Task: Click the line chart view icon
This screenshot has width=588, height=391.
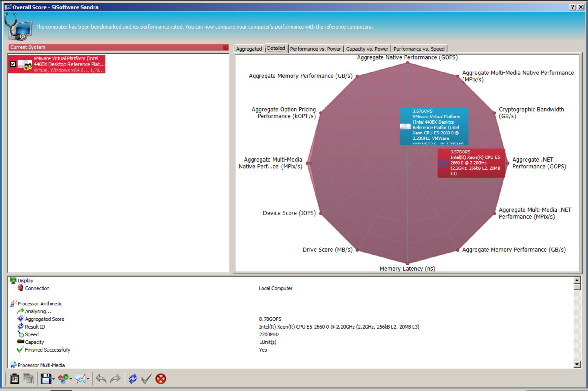Action: point(80,379)
